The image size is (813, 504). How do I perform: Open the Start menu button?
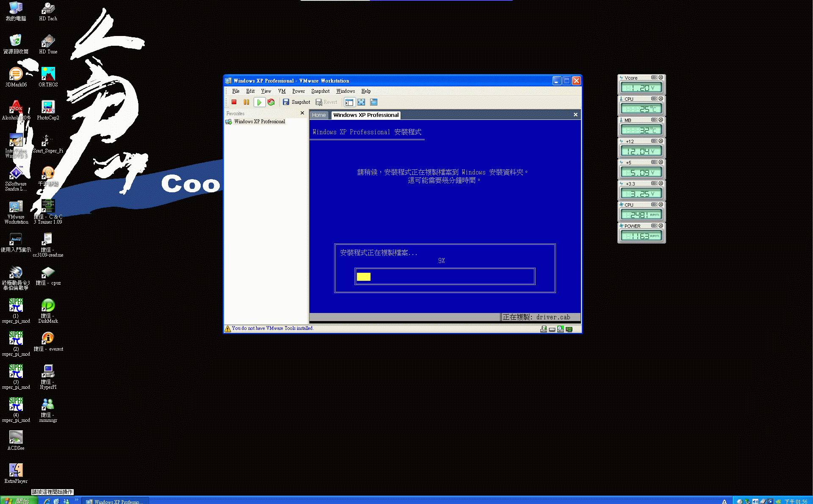(19, 501)
